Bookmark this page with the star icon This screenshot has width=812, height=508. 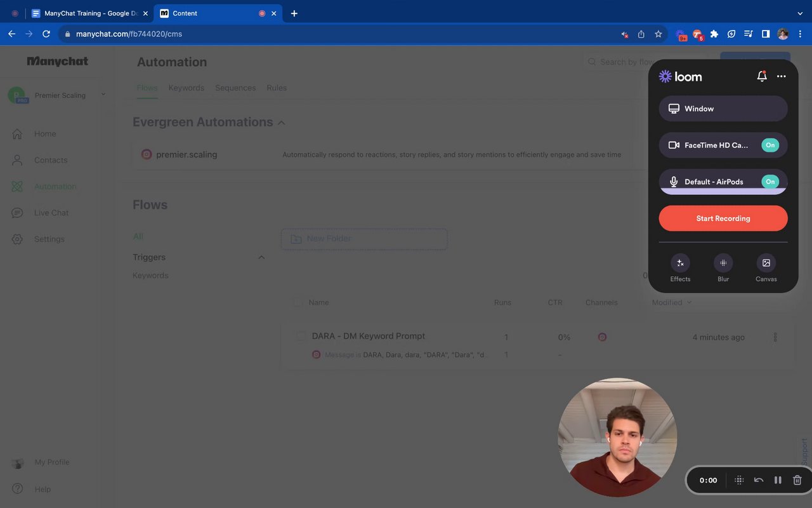click(x=658, y=34)
